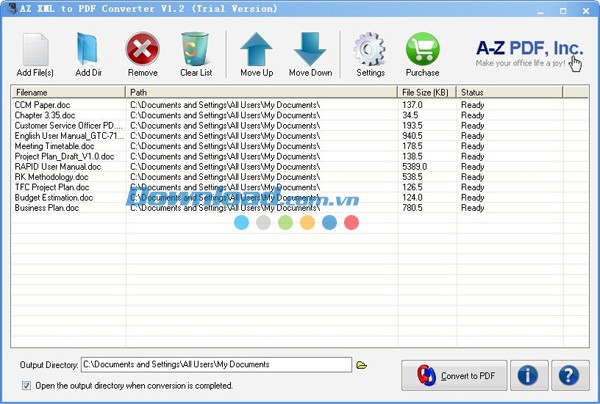Click the 137.0 file size cell
The image size is (600, 404).
coord(412,105)
